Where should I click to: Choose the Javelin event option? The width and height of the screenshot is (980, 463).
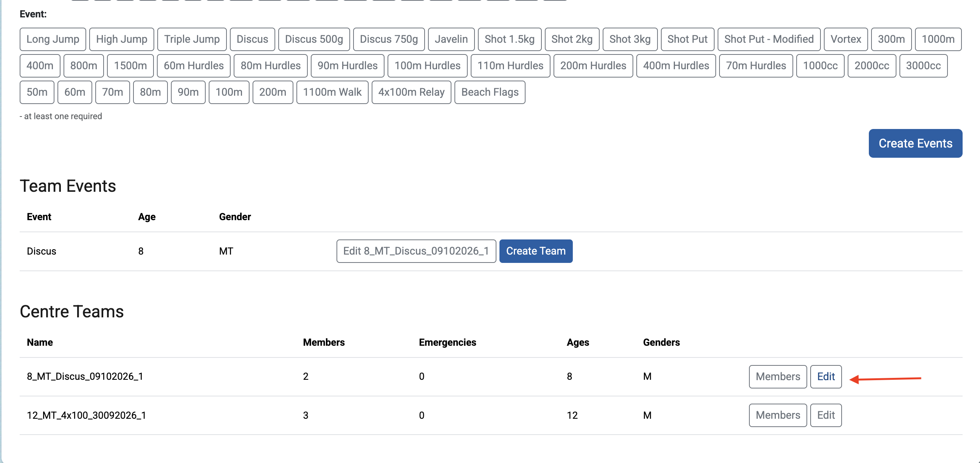click(x=451, y=39)
